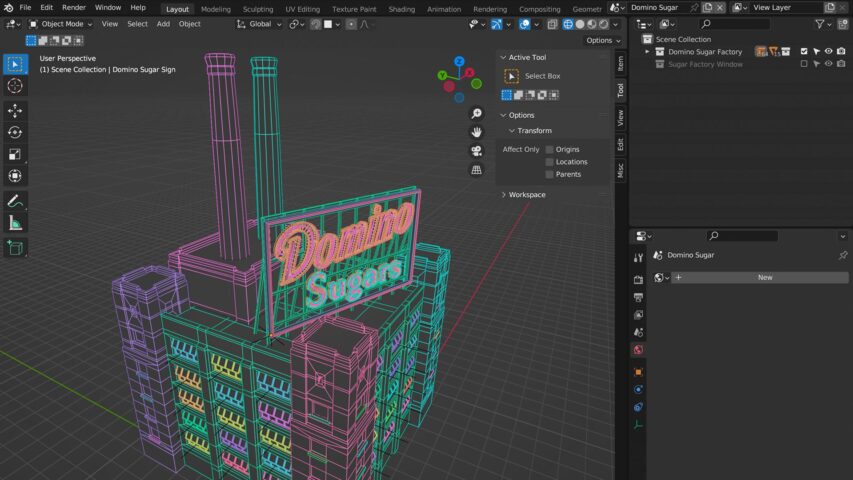Open the Object properties orange square tab
This screenshot has width=853, height=480.
point(638,372)
